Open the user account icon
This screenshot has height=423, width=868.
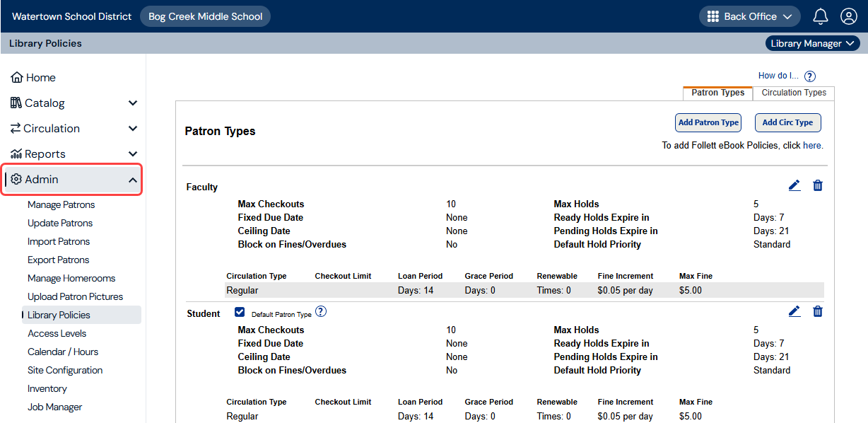point(848,16)
